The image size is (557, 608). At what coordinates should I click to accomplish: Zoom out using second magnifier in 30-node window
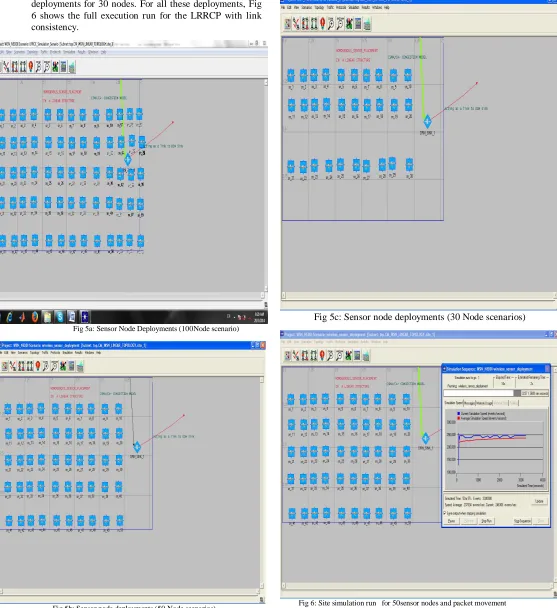[340, 24]
